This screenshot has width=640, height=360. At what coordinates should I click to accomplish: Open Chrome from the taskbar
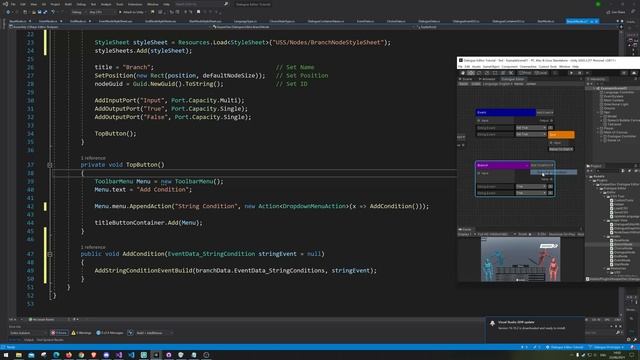81,355
